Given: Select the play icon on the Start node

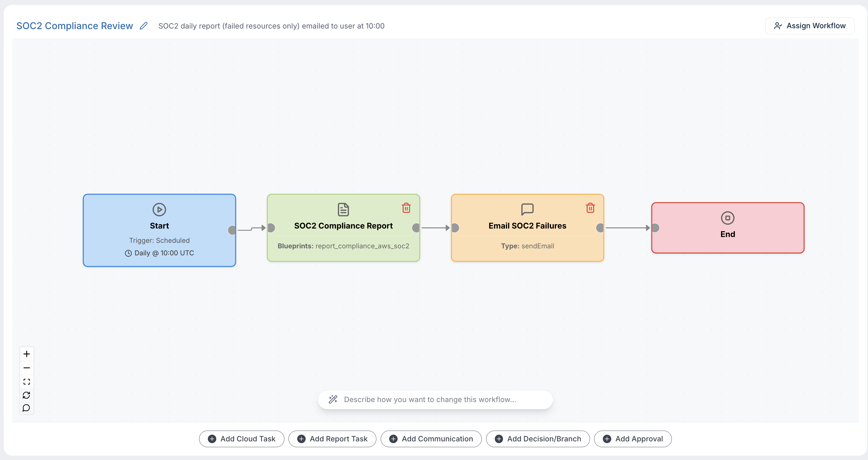Looking at the screenshot, I should click(159, 209).
